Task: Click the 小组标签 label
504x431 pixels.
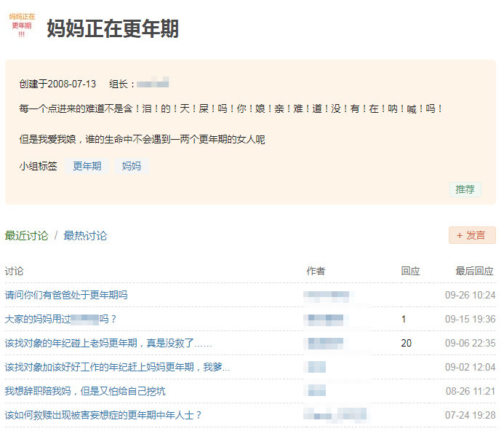Action: pos(39,166)
